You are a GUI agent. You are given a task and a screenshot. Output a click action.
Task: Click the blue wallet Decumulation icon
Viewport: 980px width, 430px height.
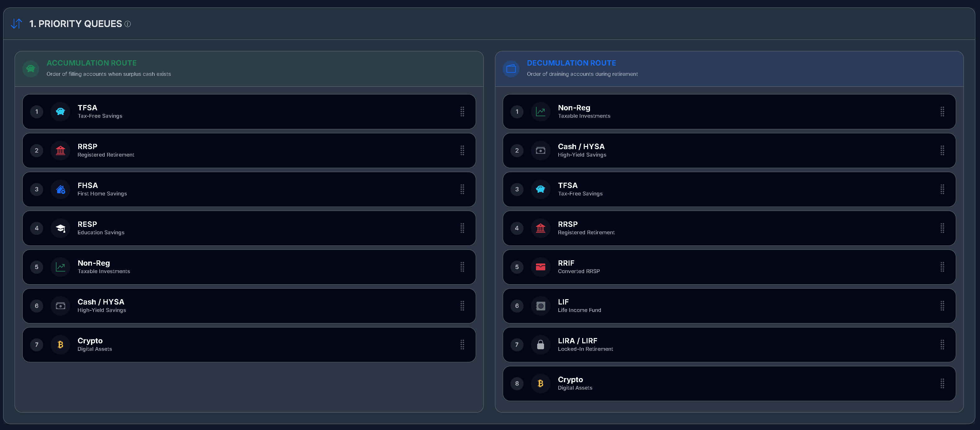511,69
